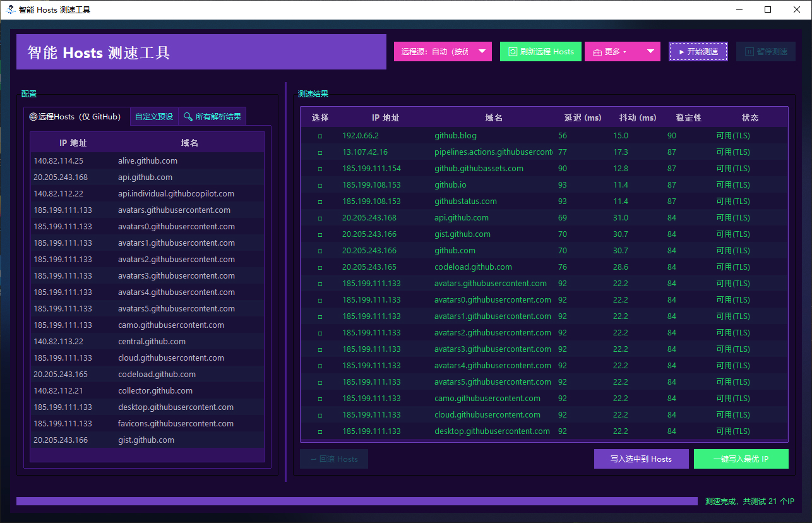This screenshot has height=523, width=812.
Task: Click 一键写入最优 IP button
Action: (741, 459)
